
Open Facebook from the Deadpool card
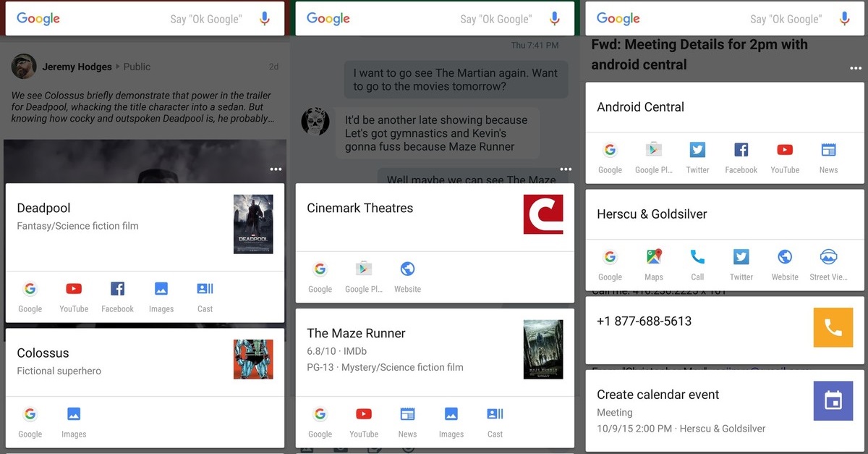(117, 297)
